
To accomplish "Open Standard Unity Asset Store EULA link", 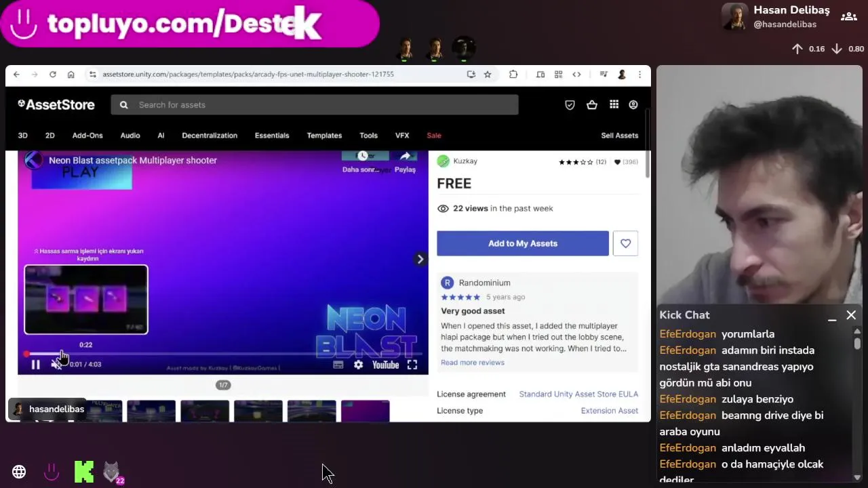I will tap(578, 394).
